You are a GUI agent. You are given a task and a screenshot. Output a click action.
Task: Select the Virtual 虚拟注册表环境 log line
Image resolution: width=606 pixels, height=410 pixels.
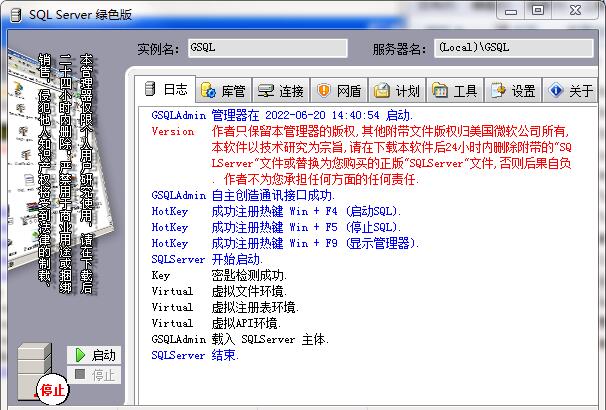(x=225, y=307)
